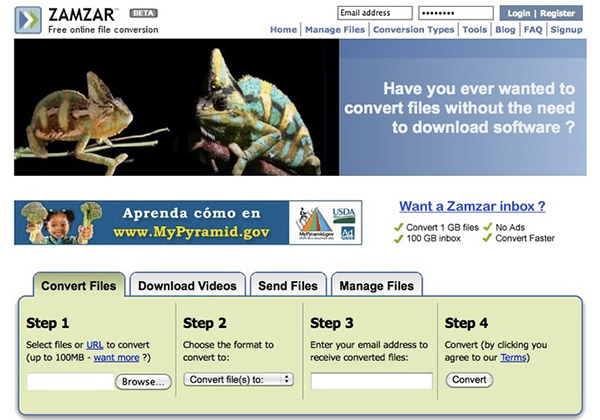Click the 'Aprenda cómo en' MyPyramid.gov ad banner

[x=188, y=223]
